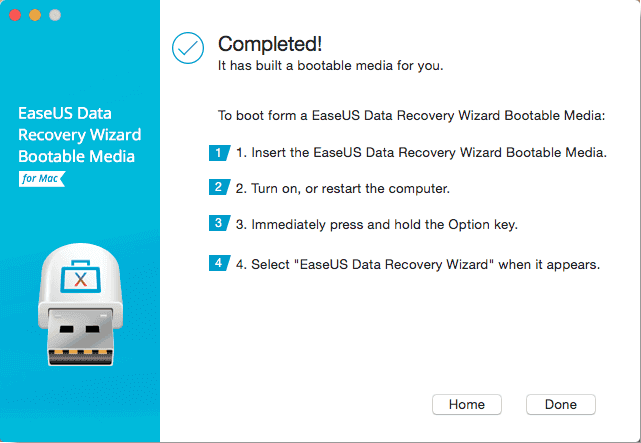The image size is (641, 443).
Task: Click the 'It has built a bootable media' subtitle
Action: pos(330,65)
